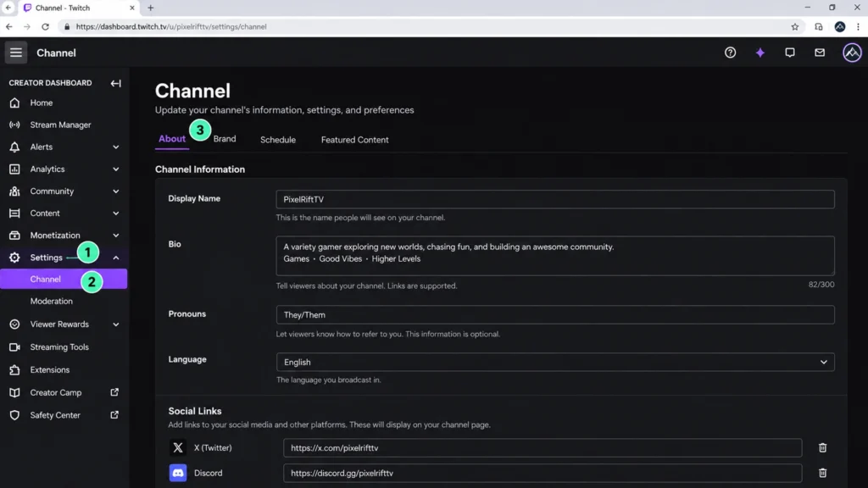The height and width of the screenshot is (488, 868).
Task: Open the Language dropdown showing English
Action: click(555, 362)
